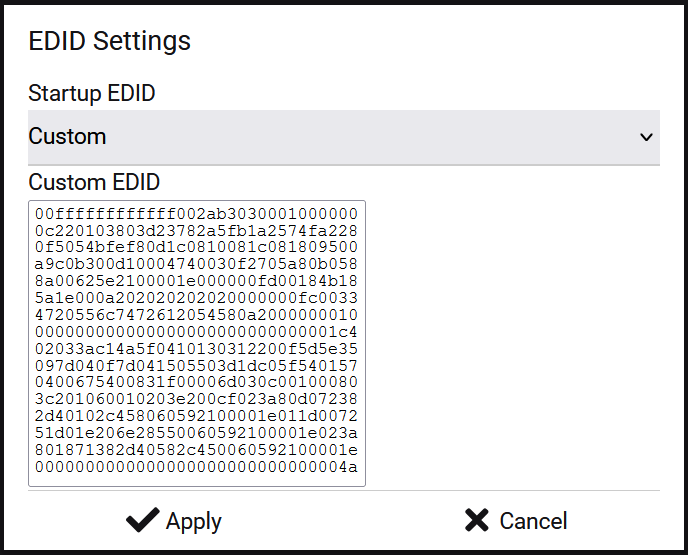Place cursor in hex line starting 0c220103
Screen dimensions: 688x555
pos(196,231)
